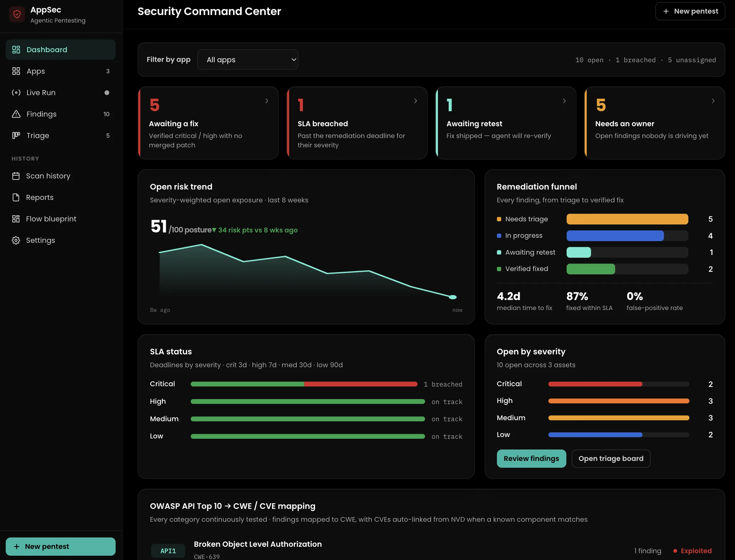Image resolution: width=735 pixels, height=560 pixels.
Task: Click the Triage count badge 5
Action: click(108, 136)
